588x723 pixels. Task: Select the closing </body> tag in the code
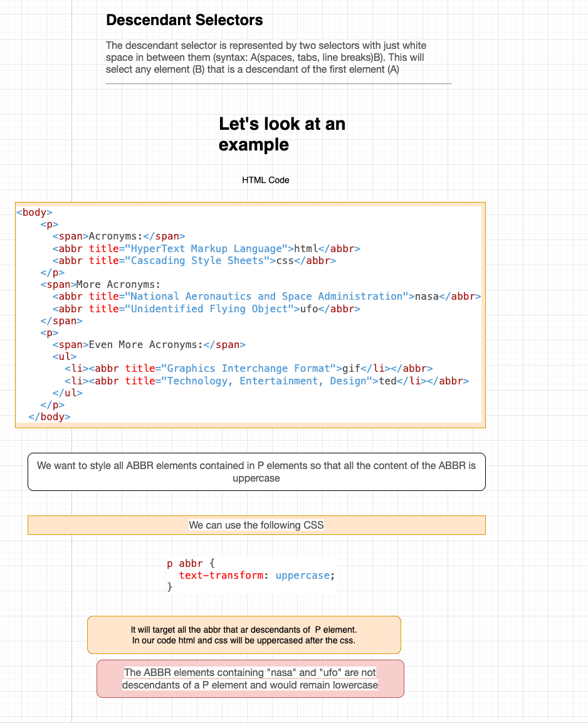(50, 417)
